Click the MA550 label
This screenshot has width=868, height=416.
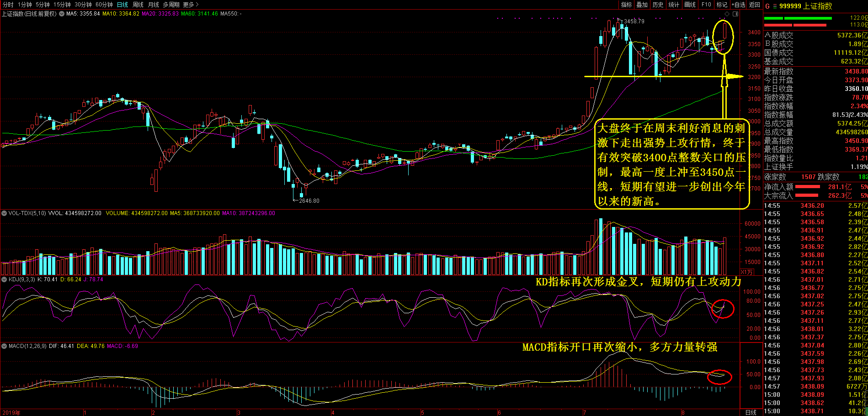(x=231, y=14)
